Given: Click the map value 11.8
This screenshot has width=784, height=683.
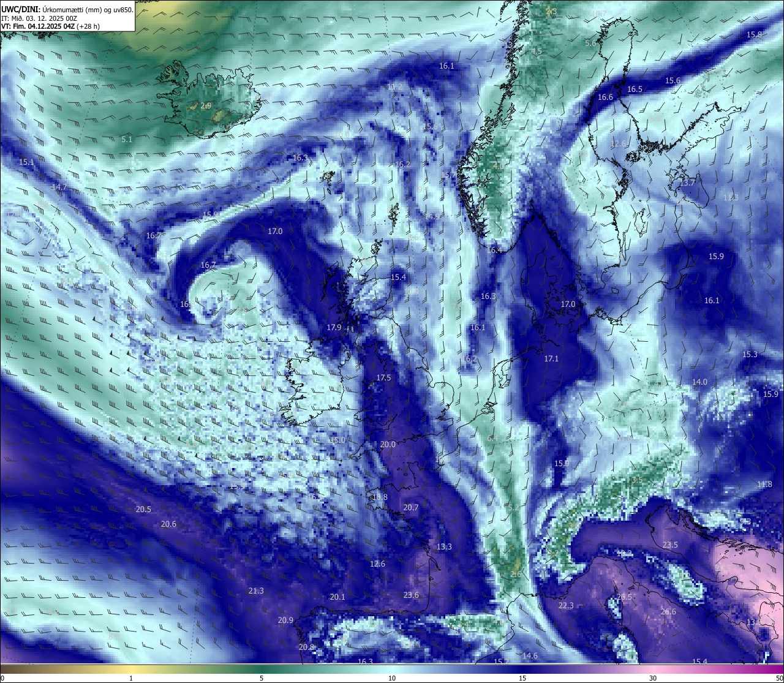Looking at the screenshot, I should pyautogui.click(x=764, y=485).
